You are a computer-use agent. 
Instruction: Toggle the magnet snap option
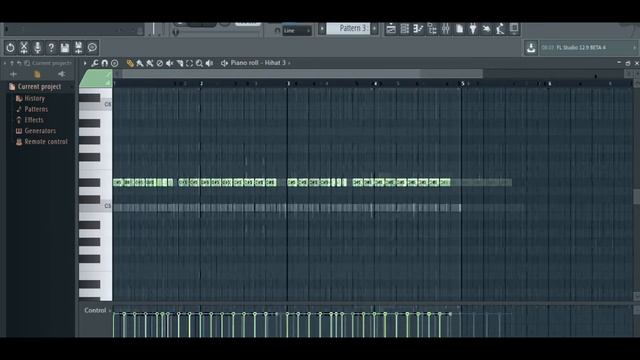click(104, 63)
